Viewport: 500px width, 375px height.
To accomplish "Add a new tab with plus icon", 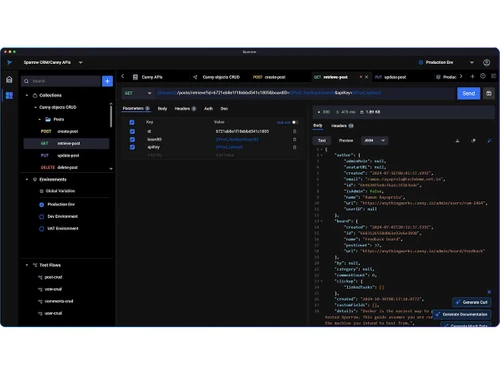I will pyautogui.click(x=472, y=76).
